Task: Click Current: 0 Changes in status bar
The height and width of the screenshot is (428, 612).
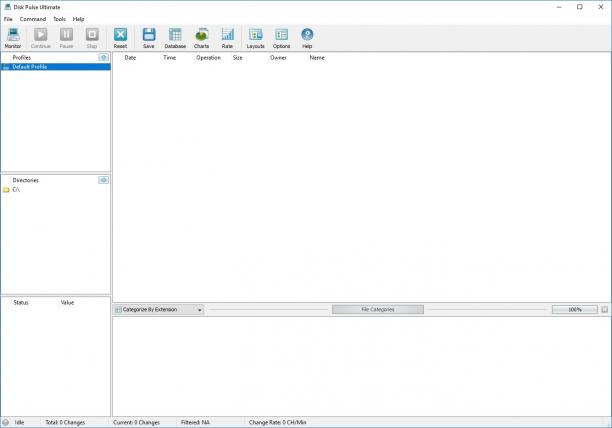Action: coord(137,422)
